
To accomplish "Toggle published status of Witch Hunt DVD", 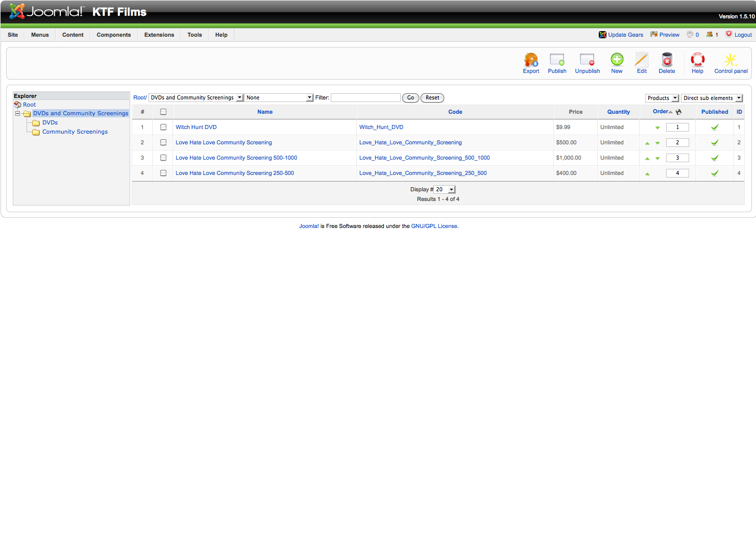I will click(x=715, y=127).
